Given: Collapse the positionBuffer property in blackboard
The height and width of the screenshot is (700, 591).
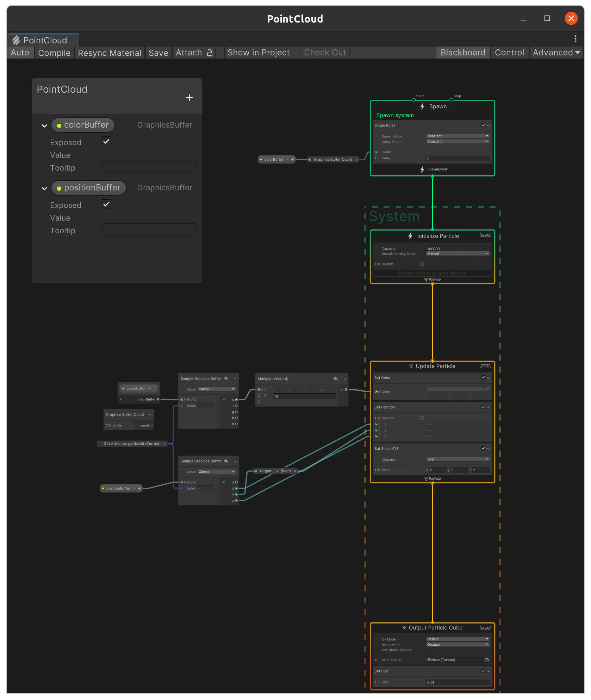Looking at the screenshot, I should tap(44, 188).
